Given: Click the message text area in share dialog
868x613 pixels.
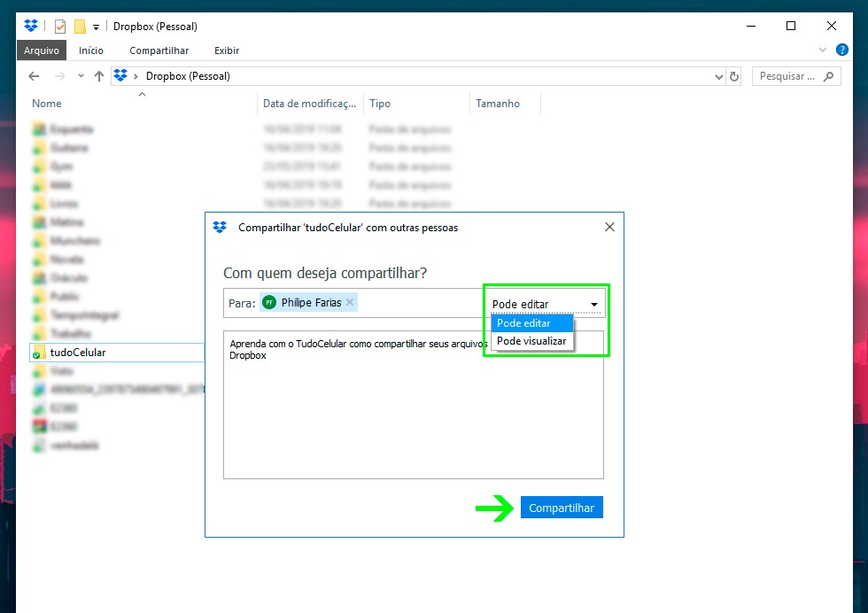Looking at the screenshot, I should click(413, 416).
